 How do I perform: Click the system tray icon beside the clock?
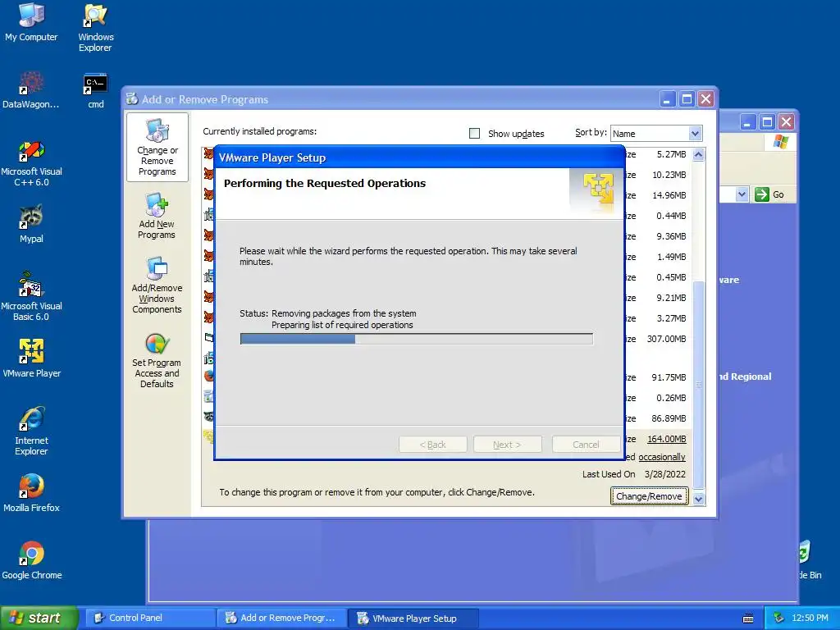pyautogui.click(x=779, y=618)
